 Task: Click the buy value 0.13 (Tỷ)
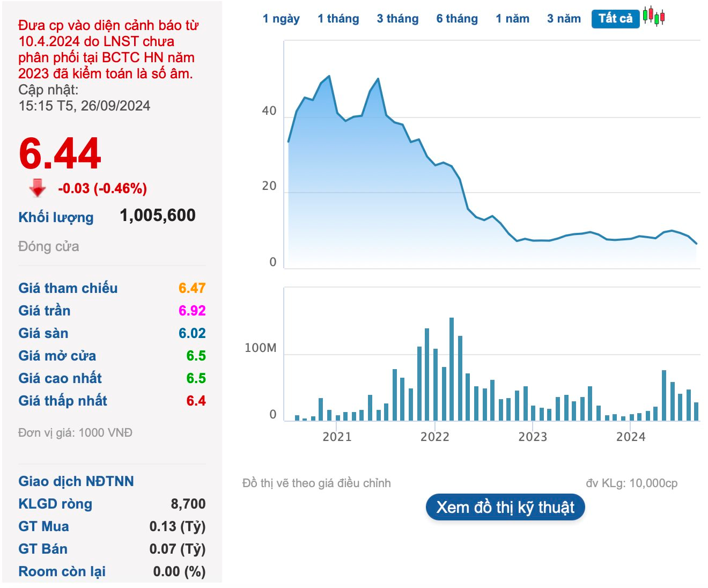(x=178, y=526)
